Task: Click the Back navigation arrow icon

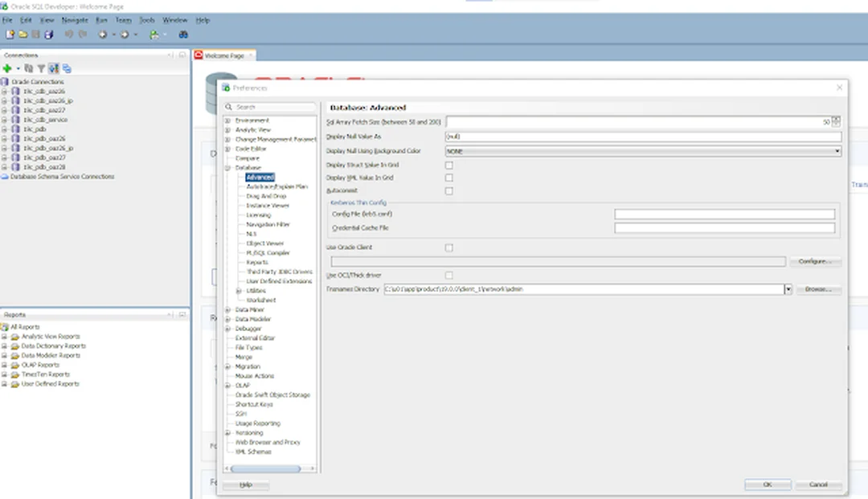Action: [102, 35]
